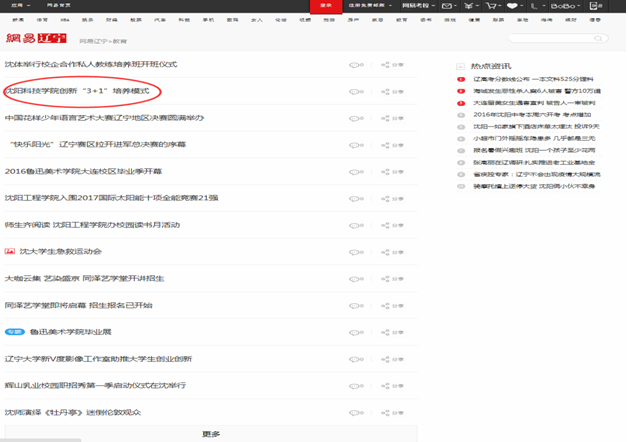Click the red 登录 login tab

(322, 5)
